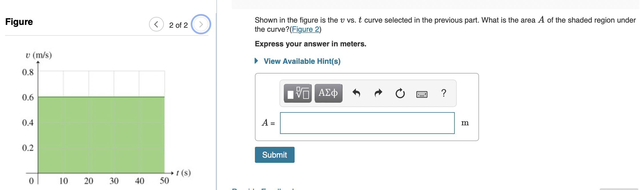The width and height of the screenshot is (644, 190).
Task: Undo the last answer edit
Action: [x=356, y=93]
